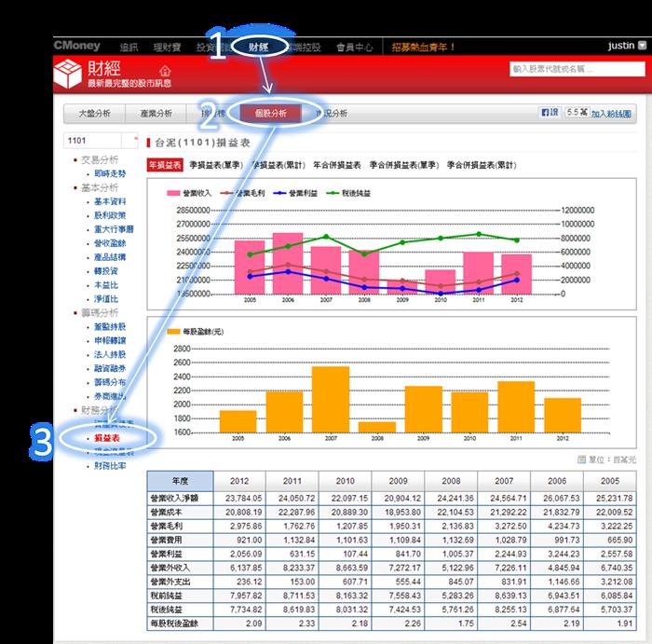
Task: Click the 單位 百萬元 table icon
Action: coord(582,459)
